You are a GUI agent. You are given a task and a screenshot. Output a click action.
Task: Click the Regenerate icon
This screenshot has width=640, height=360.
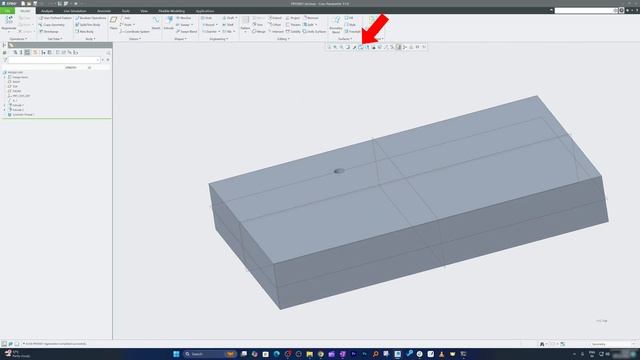(9, 23)
